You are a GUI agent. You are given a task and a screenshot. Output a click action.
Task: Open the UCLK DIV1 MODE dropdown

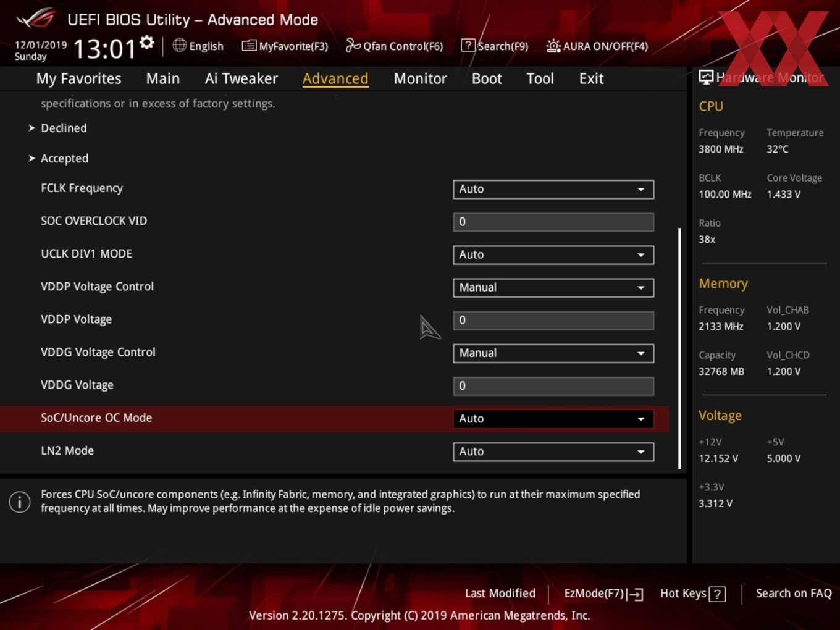click(553, 254)
